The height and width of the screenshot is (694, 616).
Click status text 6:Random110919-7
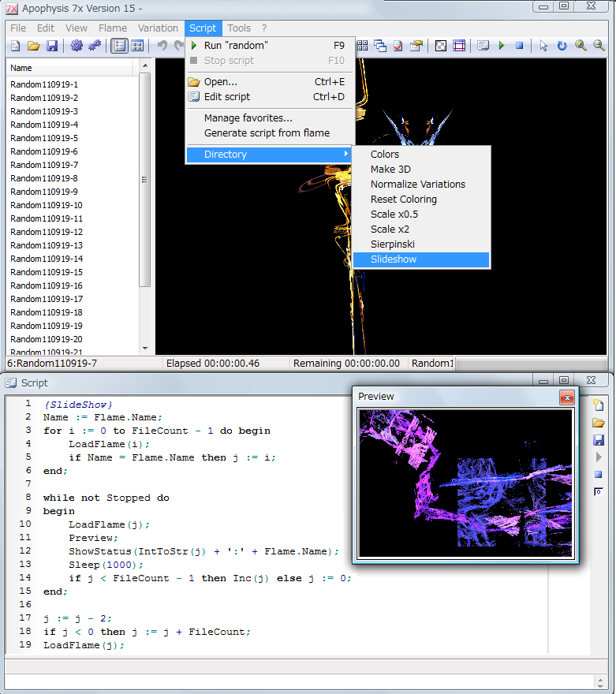[52, 364]
